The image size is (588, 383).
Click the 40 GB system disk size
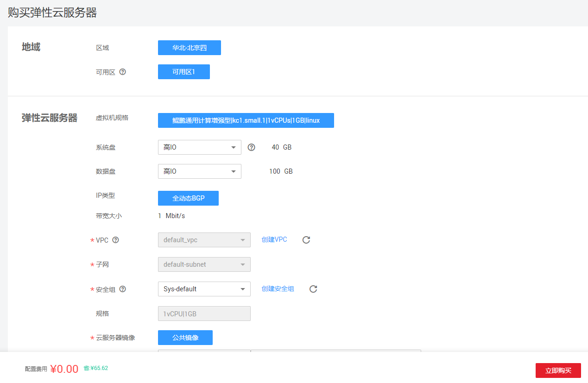pos(282,147)
